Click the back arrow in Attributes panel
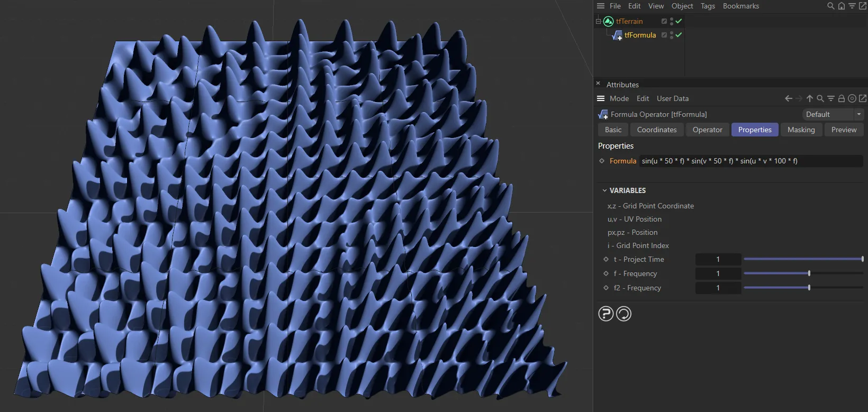This screenshot has width=868, height=412. [x=789, y=98]
